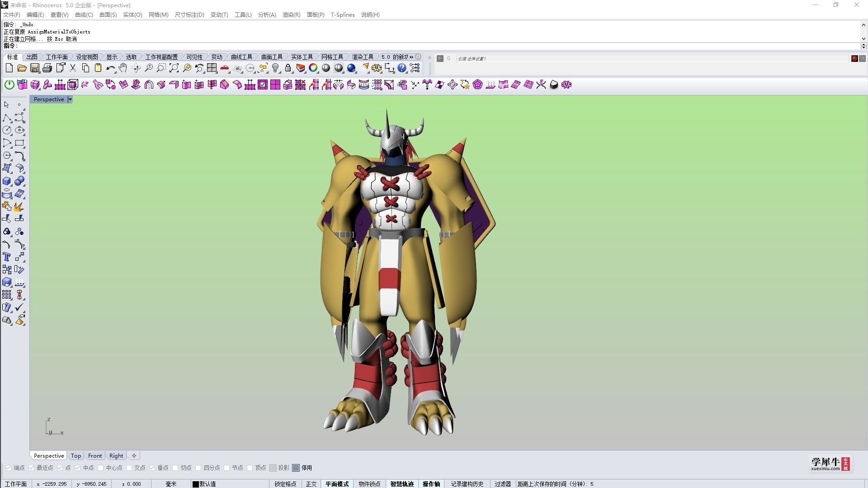This screenshot has height=488, width=868.
Task: Select the Polyline tool in the sidebar
Action: click(x=7, y=118)
